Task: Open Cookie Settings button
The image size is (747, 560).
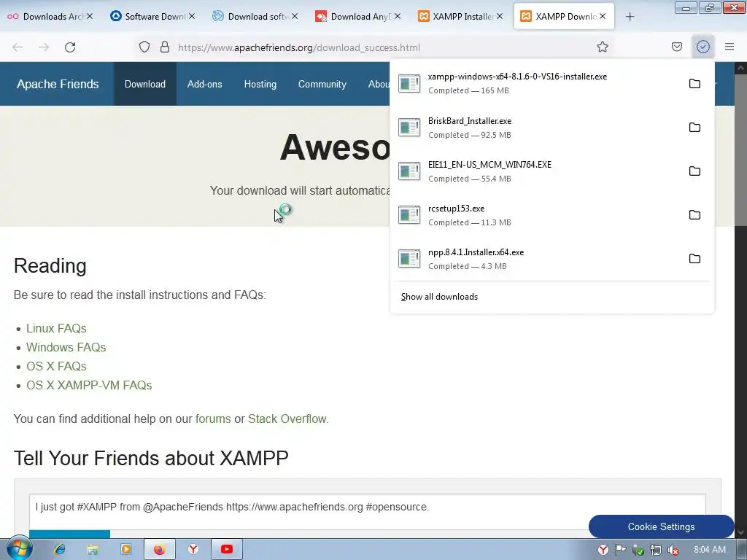Action: [x=661, y=526]
